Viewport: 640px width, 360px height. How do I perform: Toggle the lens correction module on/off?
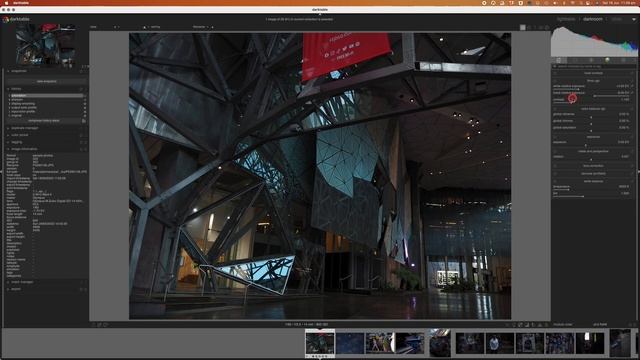point(555,166)
